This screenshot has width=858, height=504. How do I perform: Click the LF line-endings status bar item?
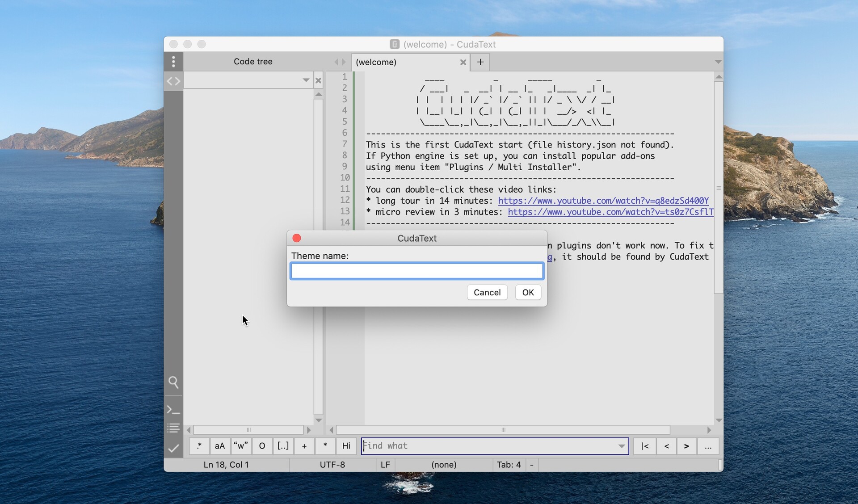click(385, 465)
